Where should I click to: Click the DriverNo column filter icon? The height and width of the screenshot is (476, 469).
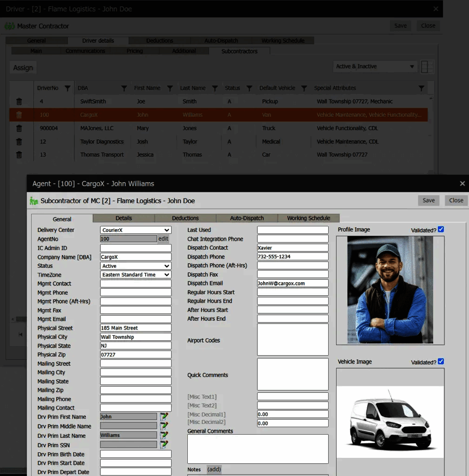tap(67, 88)
